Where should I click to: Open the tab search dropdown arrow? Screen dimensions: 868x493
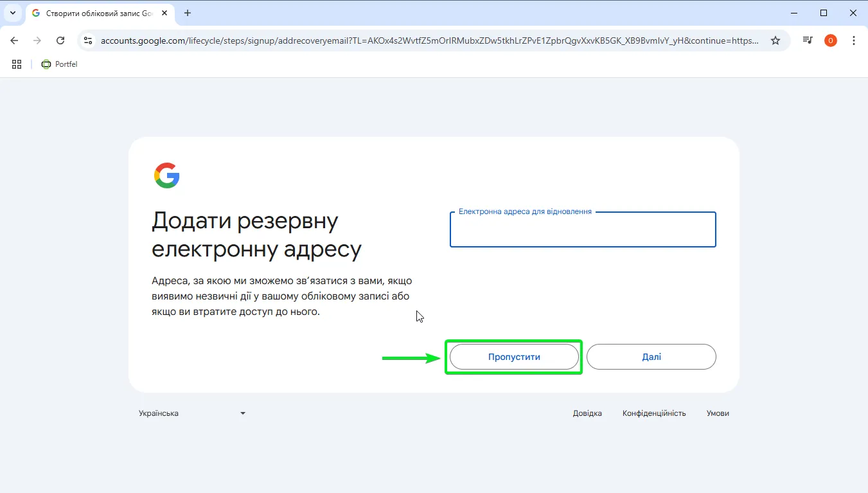[13, 13]
